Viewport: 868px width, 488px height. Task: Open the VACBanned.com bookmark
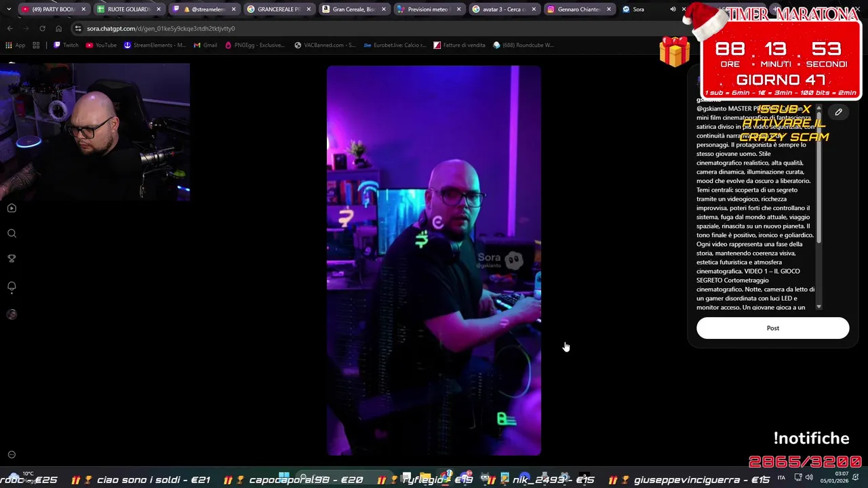tap(325, 45)
